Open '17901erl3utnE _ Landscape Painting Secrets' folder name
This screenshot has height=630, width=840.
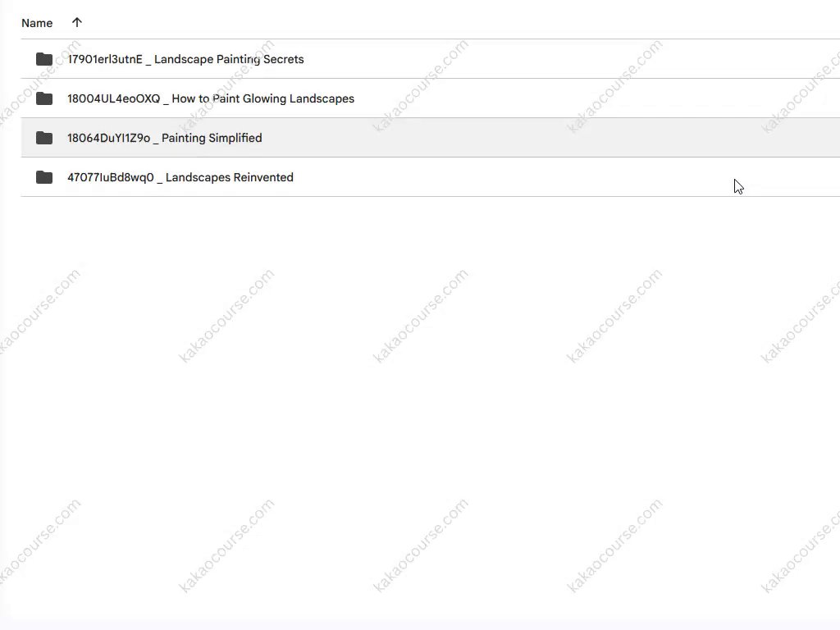(x=185, y=59)
